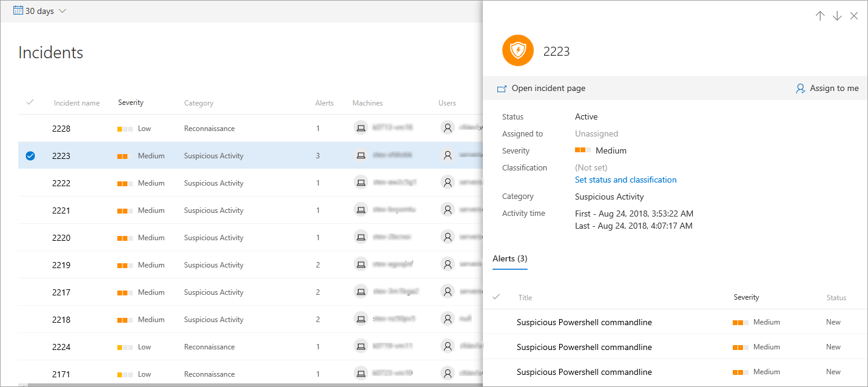Toggle select-all checkmark in Incidents table header

coord(30,103)
